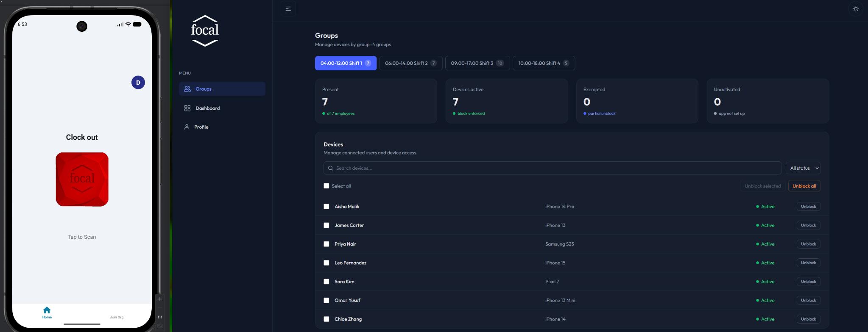The height and width of the screenshot is (332, 868).
Task: Click the name Aisha Malik
Action: [x=347, y=207]
